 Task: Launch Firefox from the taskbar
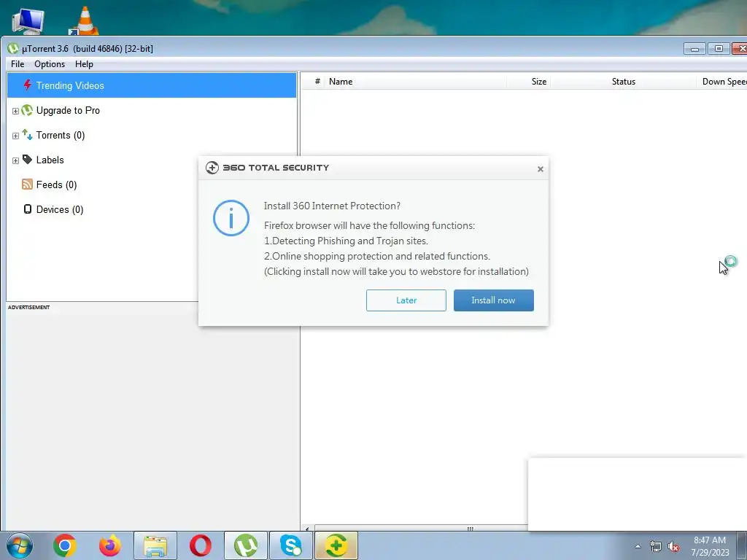click(x=110, y=545)
